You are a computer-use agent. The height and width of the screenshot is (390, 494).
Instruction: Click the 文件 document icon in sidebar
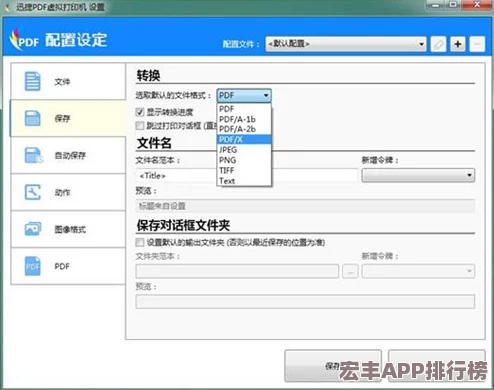coord(33,81)
